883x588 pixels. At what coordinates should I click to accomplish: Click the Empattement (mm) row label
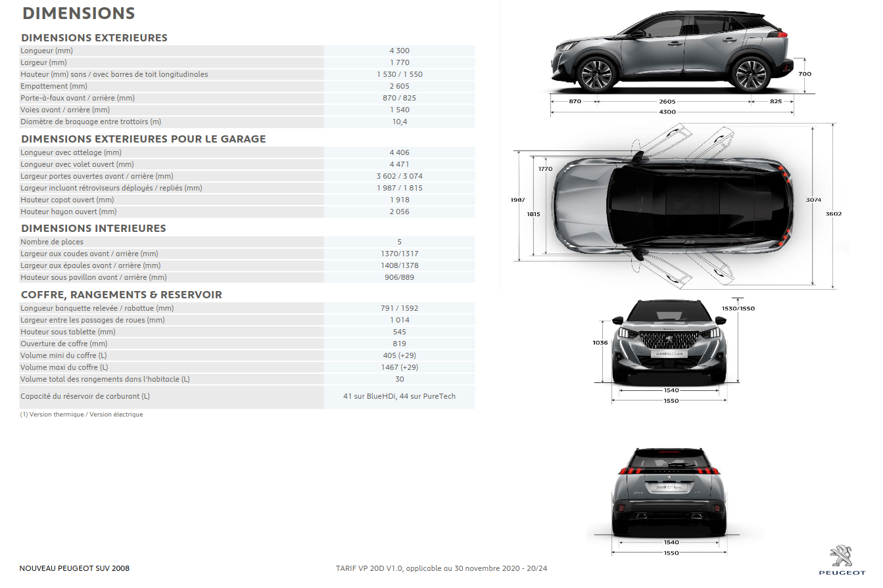[54, 86]
